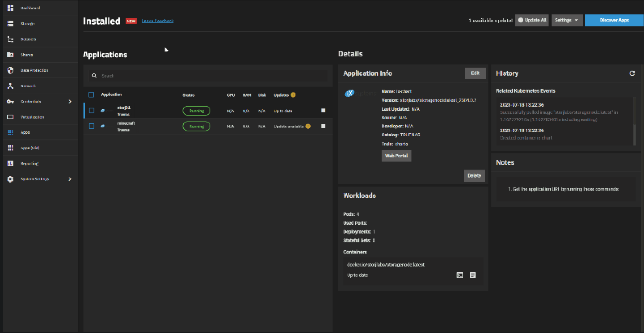Click the storj app icon in list

coord(103,110)
